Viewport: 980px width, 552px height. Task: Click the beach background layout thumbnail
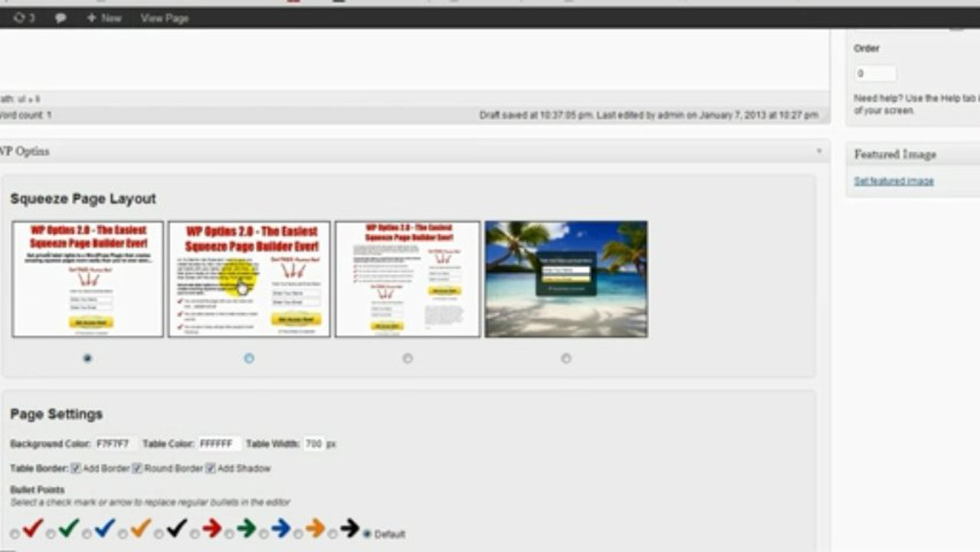point(566,279)
